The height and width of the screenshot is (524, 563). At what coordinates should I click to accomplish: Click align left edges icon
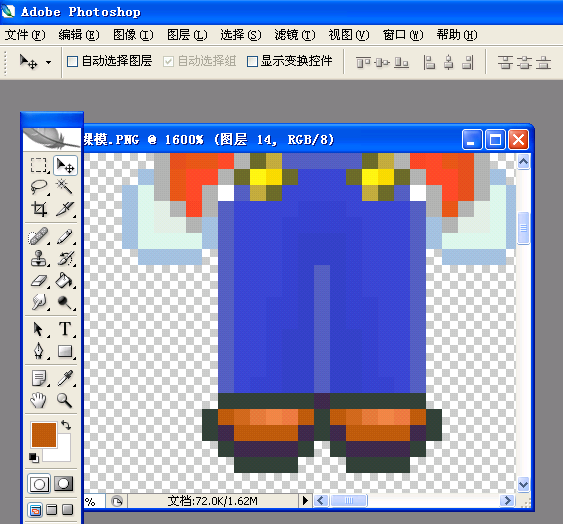(429, 62)
